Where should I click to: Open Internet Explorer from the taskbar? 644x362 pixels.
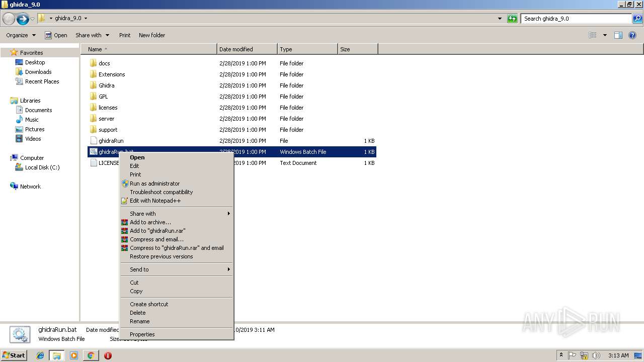40,355
